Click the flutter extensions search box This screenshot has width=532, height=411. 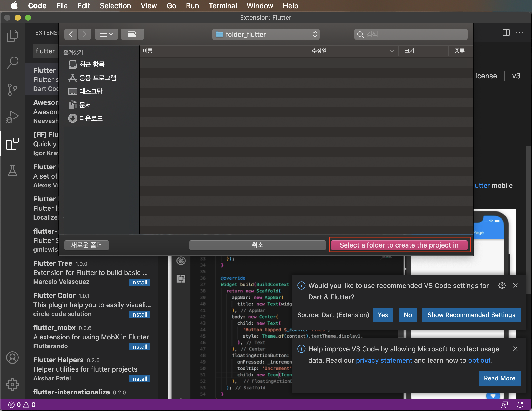click(x=46, y=51)
